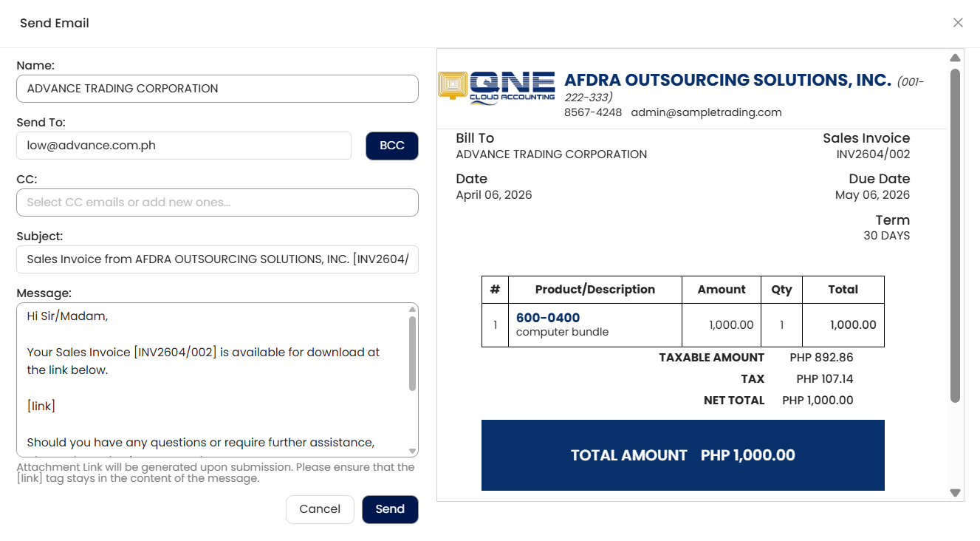Click the invoice preview scrollbar thumb

click(955, 236)
